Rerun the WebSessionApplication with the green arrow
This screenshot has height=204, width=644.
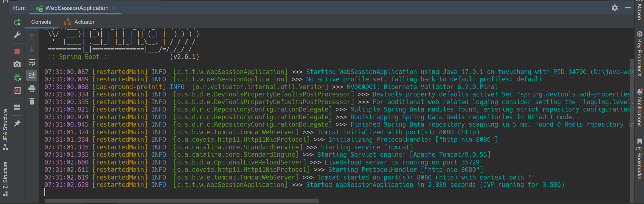[17, 22]
